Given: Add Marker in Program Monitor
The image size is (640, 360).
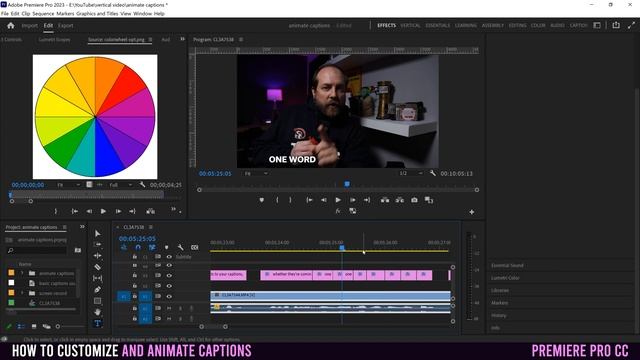Looking at the screenshot, I should [262, 200].
